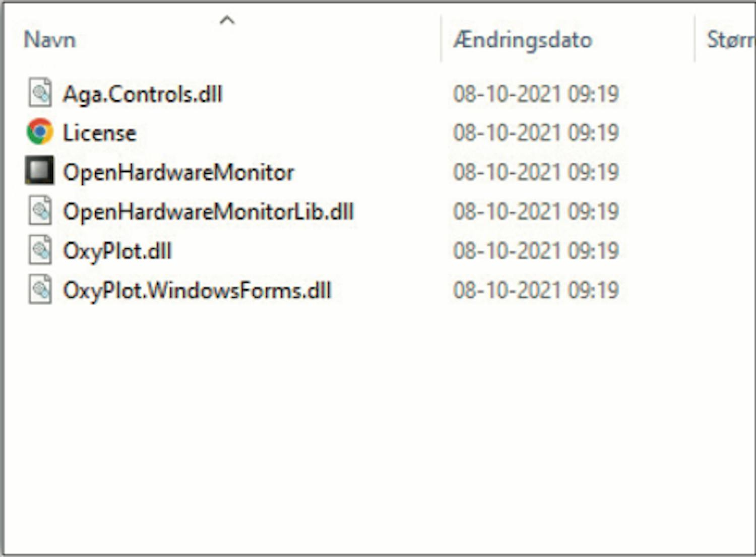The image size is (756, 557).
Task: Select the OpenHardwareMonitorLib.dll file name
Action: (208, 212)
